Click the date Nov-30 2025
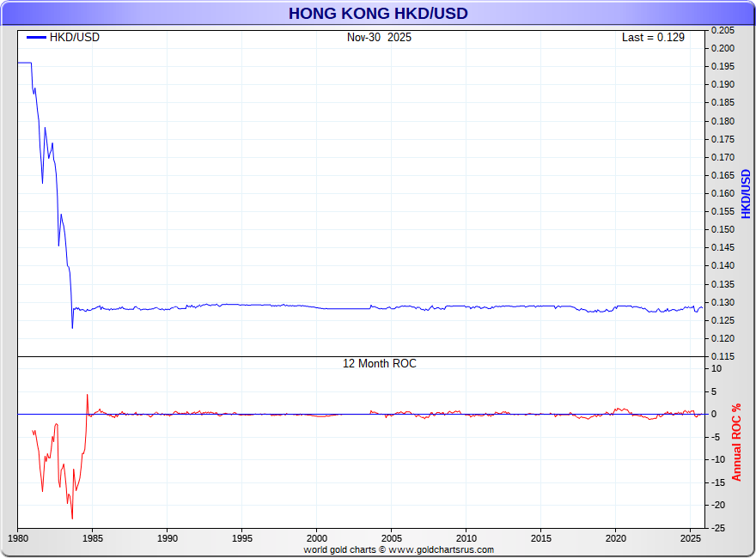Screen dimensions: 756x558 tap(379, 38)
